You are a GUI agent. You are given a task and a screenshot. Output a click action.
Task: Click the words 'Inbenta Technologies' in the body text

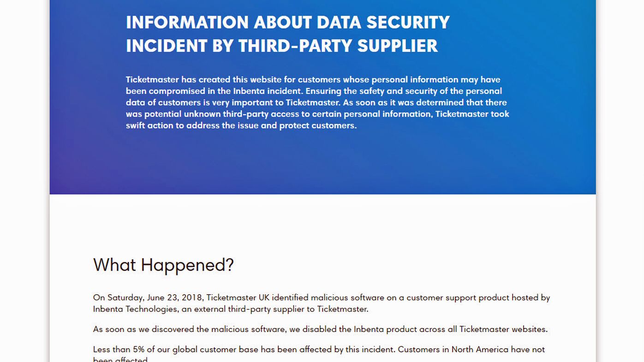tap(135, 309)
